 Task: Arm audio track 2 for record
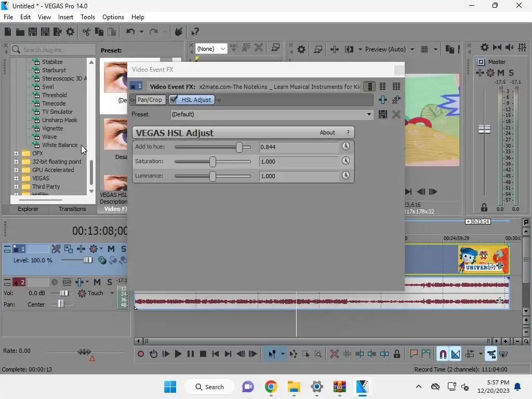click(54, 282)
